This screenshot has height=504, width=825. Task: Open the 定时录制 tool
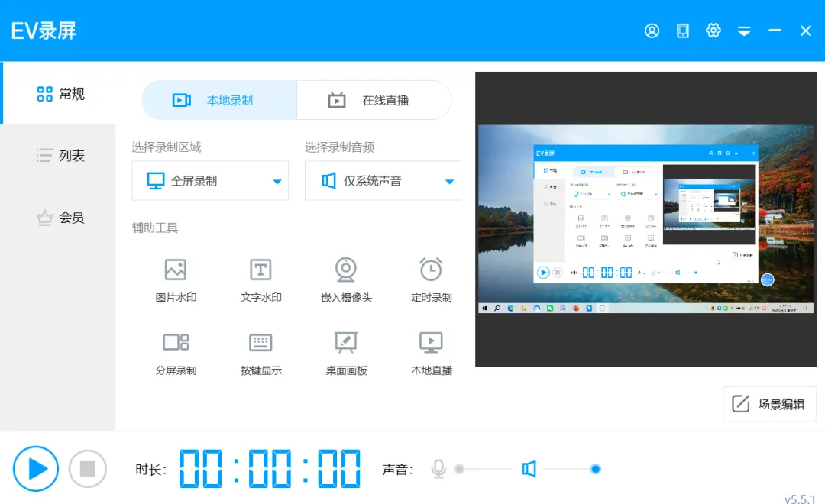pyautogui.click(x=432, y=280)
